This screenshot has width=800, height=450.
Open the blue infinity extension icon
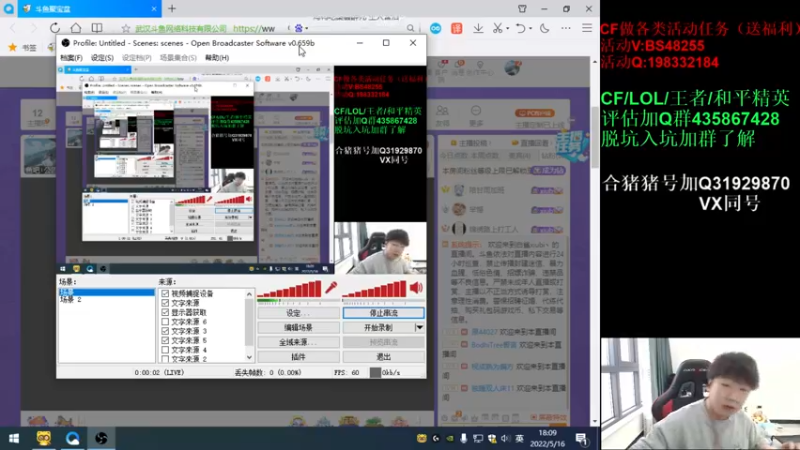(x=435, y=29)
